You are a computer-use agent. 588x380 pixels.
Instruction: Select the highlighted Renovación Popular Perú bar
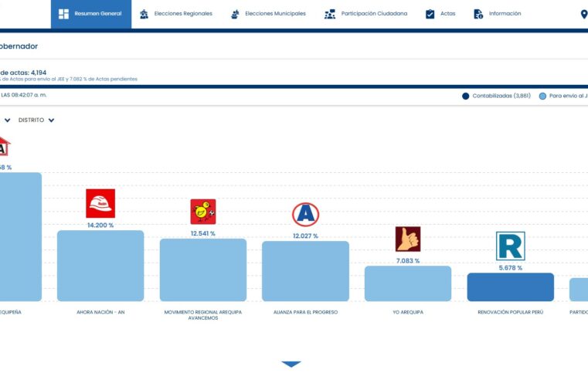pos(511,287)
